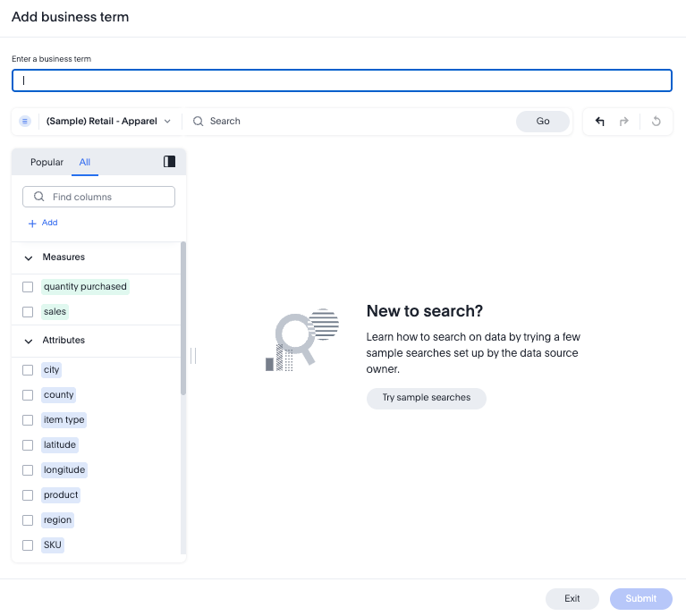Focus the Enter a business term field

[342, 80]
